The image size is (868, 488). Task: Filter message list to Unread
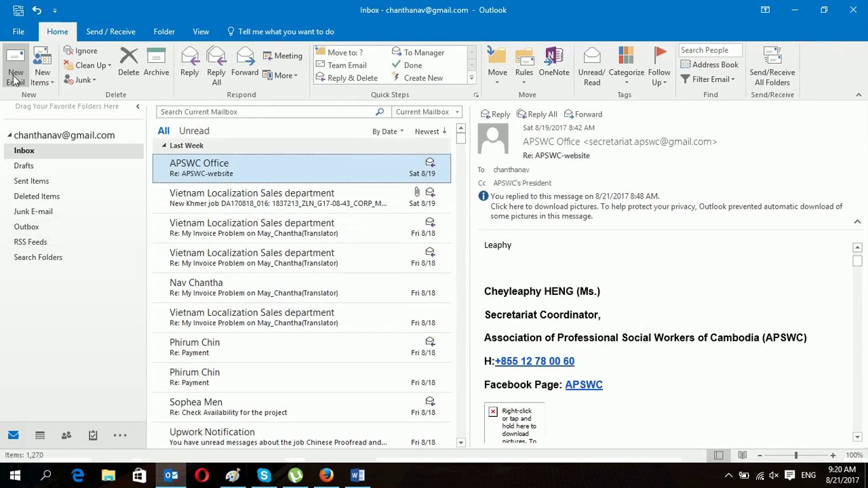click(194, 131)
